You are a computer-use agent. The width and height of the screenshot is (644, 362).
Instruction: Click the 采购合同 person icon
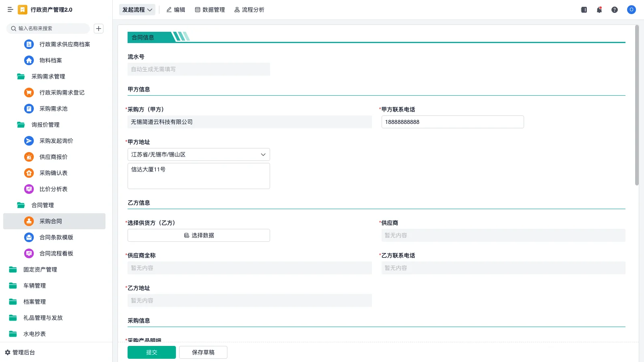tap(29, 221)
